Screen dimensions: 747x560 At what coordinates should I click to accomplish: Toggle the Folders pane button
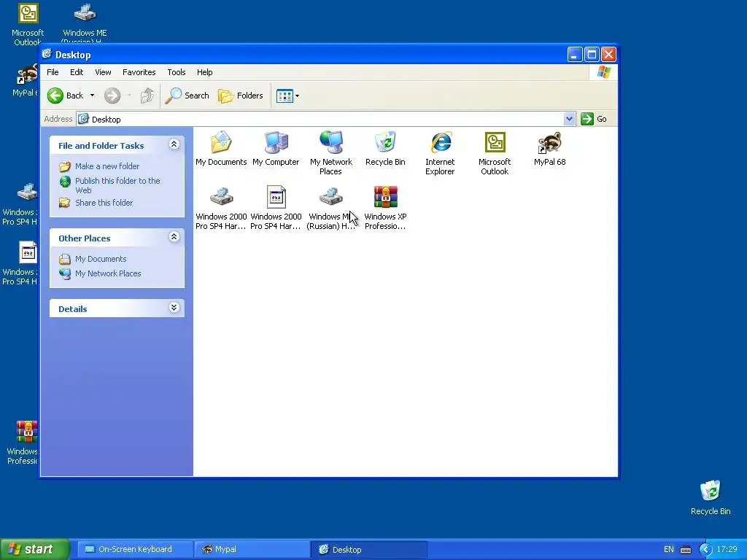241,96
